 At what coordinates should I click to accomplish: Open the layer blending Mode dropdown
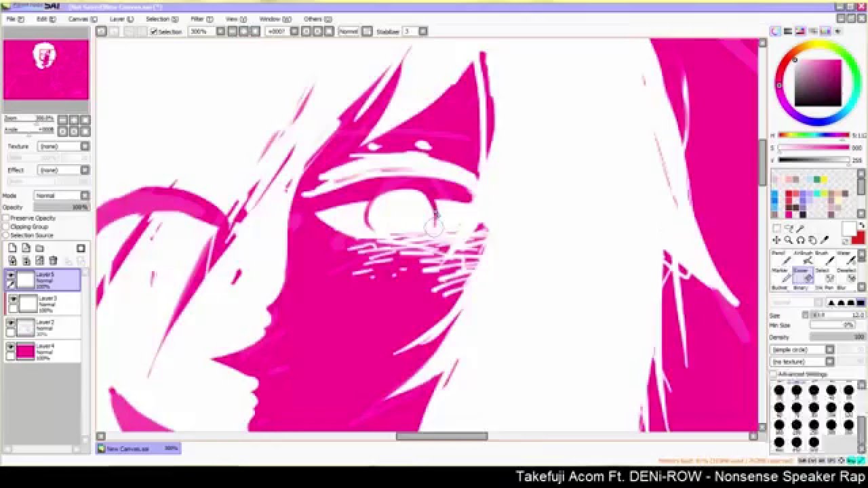(62, 196)
